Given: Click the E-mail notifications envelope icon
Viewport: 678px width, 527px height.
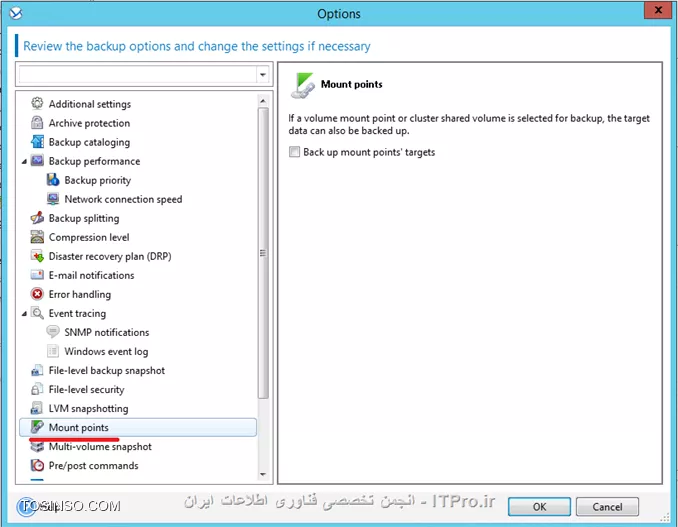Looking at the screenshot, I should click(37, 275).
